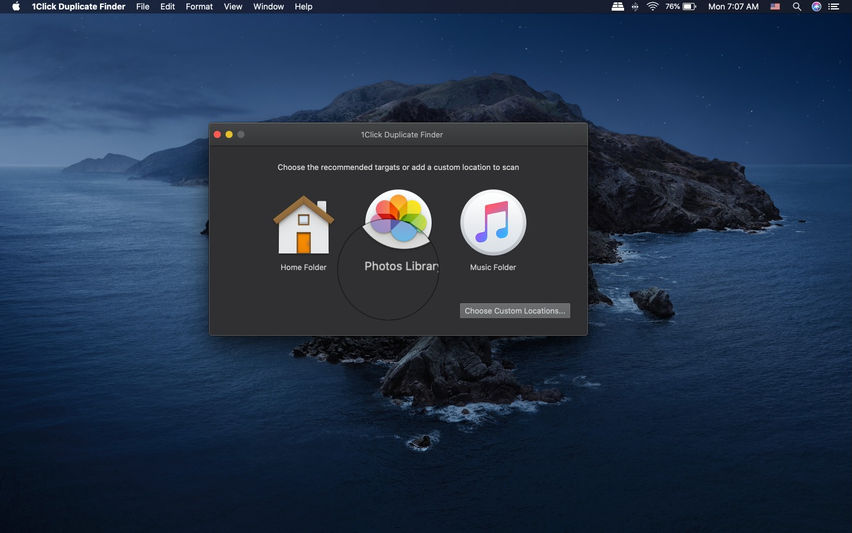Click the drive tray icon in menu bar
Screen dimensions: 852x533
617,7
